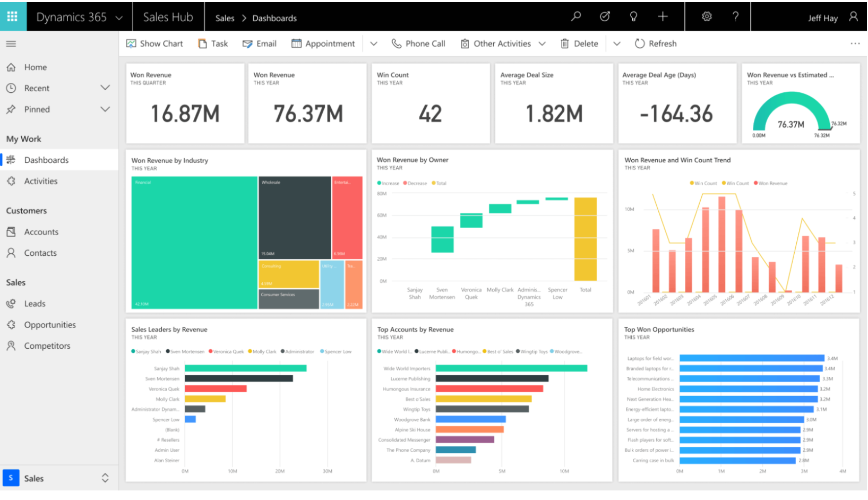Click the Phone Call handset icon
Screen dimensions: 868x500
(x=397, y=44)
